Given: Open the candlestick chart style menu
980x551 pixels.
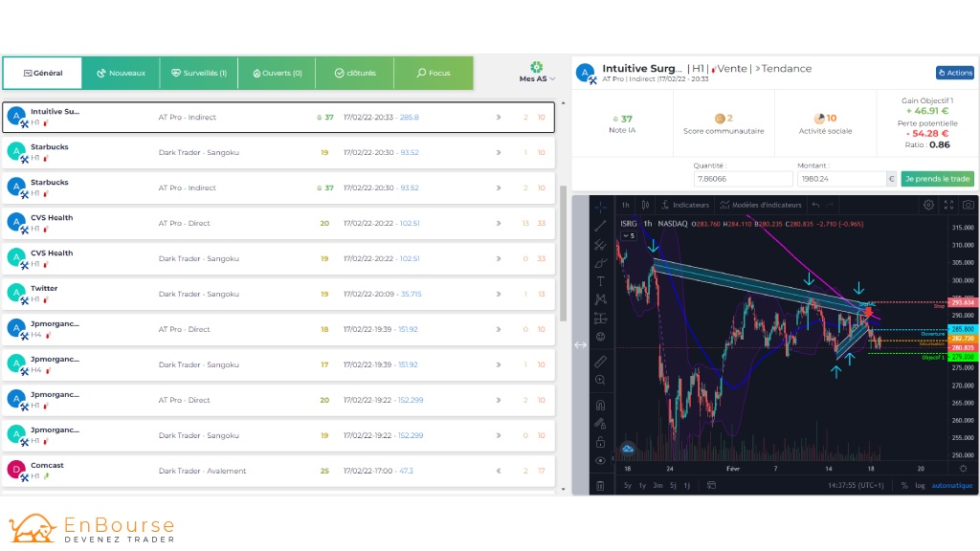Looking at the screenshot, I should (645, 205).
